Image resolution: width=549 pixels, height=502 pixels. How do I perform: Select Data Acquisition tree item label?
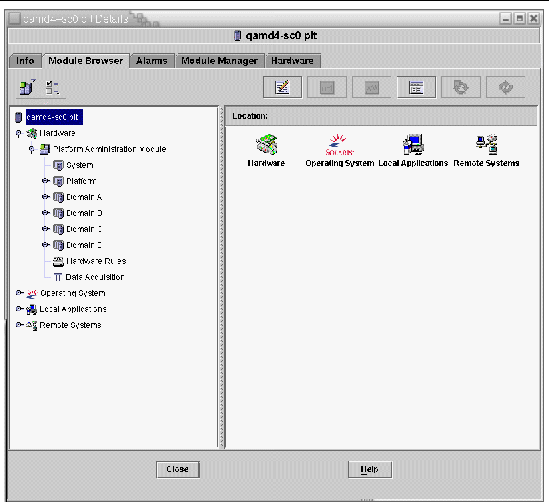coord(95,277)
